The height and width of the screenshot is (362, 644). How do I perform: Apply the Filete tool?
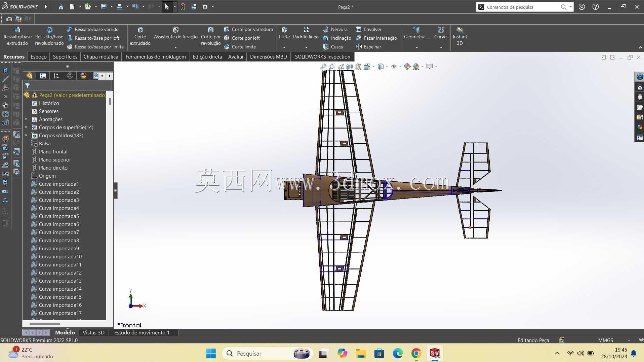click(x=284, y=33)
